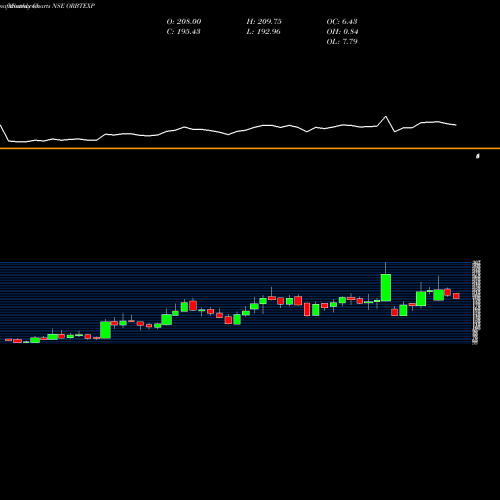
Task: Select the close value 'C: 195.43'
Action: 183,31
